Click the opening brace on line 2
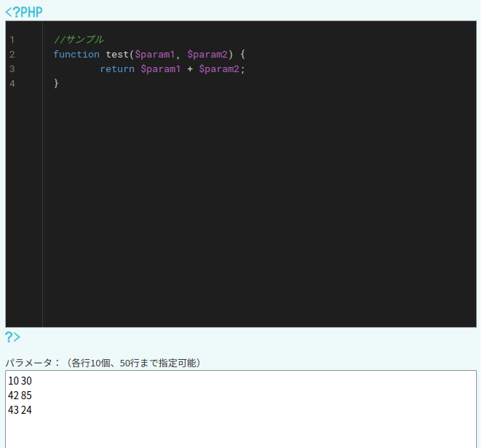Screen dimensions: 482x448 click(242, 55)
